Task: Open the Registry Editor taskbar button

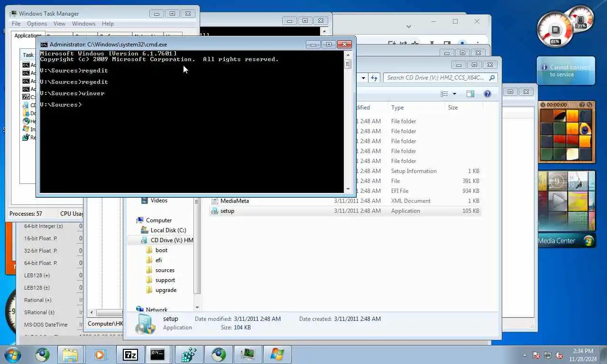Action: 189,355
